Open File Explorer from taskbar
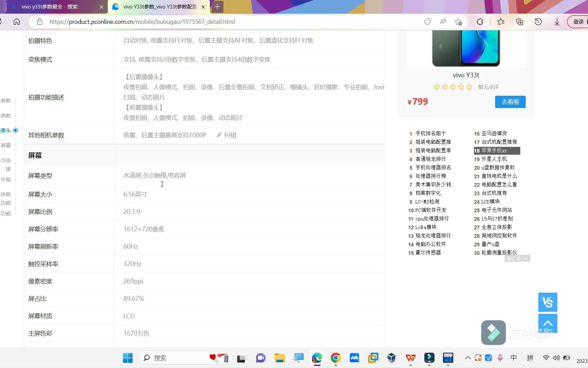 tap(280, 358)
